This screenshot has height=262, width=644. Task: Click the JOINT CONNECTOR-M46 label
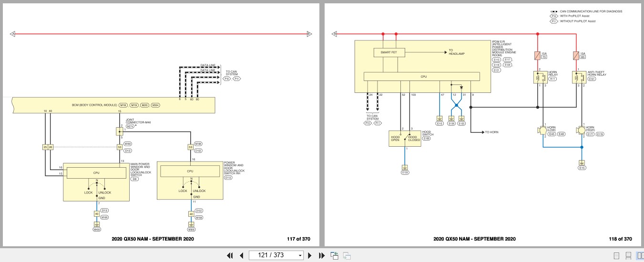pos(138,121)
